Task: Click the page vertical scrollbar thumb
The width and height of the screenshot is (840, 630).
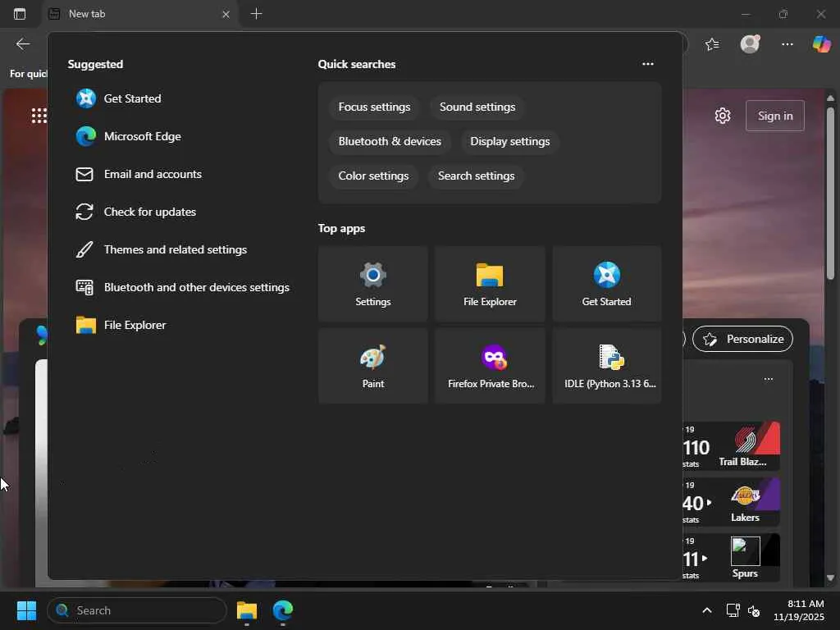Action: [x=830, y=193]
